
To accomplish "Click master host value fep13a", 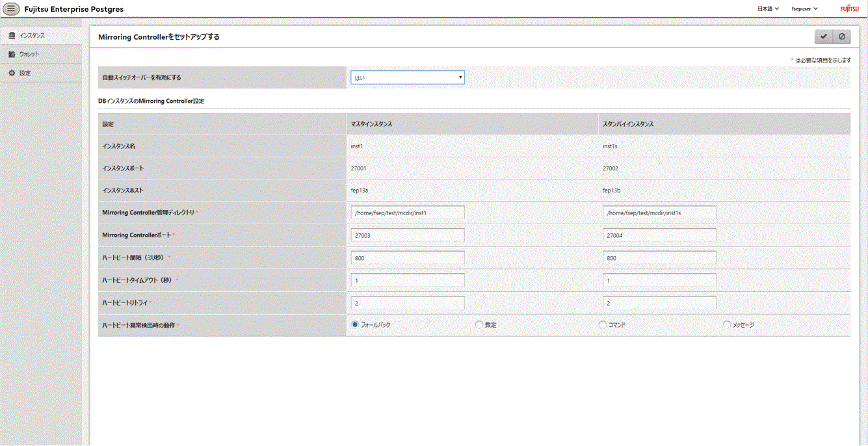I will point(360,190).
